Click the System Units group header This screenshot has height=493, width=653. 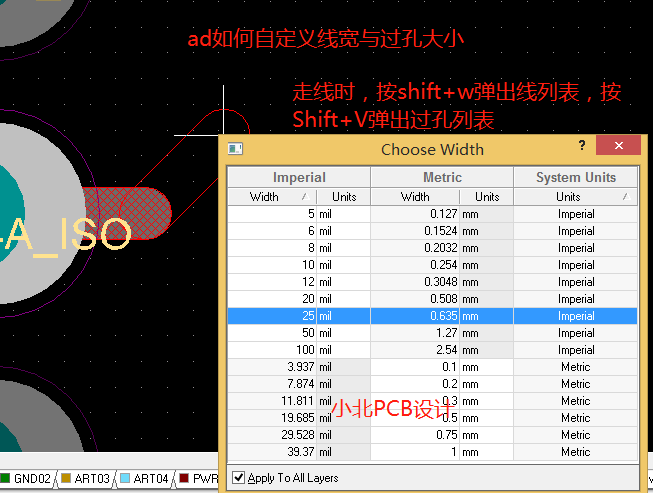tap(576, 177)
